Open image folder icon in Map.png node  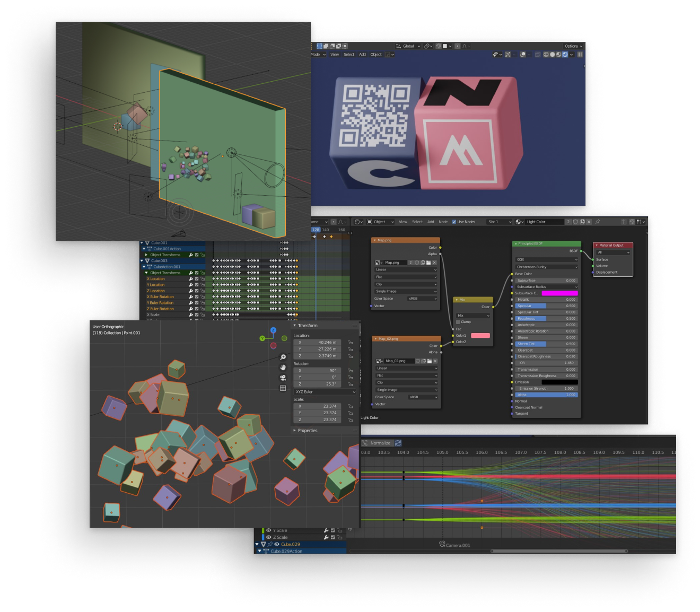click(x=428, y=263)
